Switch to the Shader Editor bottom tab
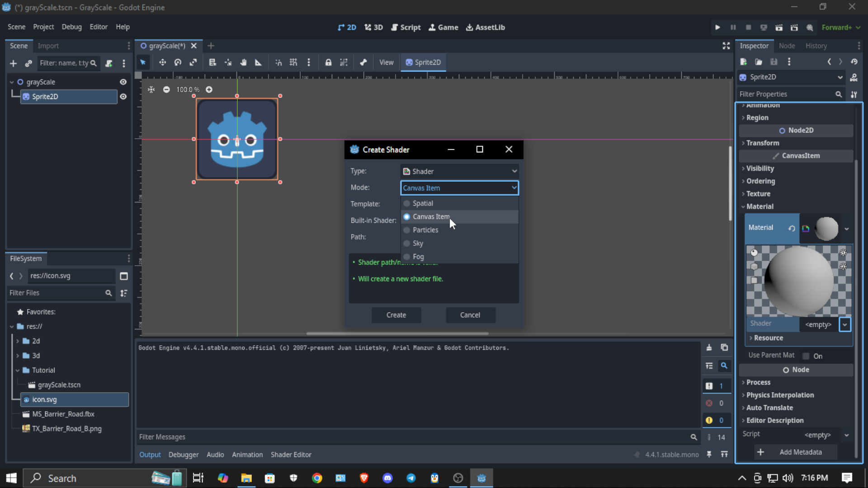The image size is (868, 488). tap(291, 455)
